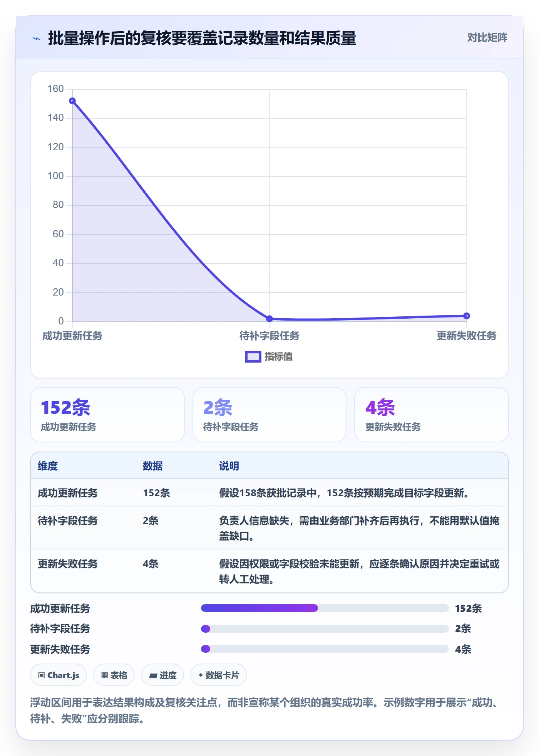Select the 4条 cell in the table
This screenshot has width=539, height=756.
pyautogui.click(x=151, y=564)
